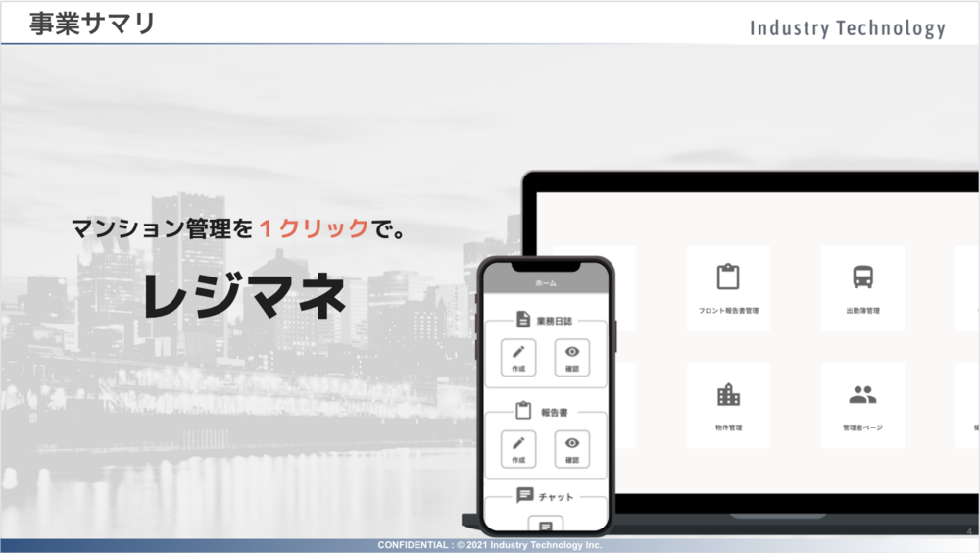Image resolution: width=980 pixels, height=553 pixels.
Task: Click the チャット speech bubble icon
Action: pos(524,495)
